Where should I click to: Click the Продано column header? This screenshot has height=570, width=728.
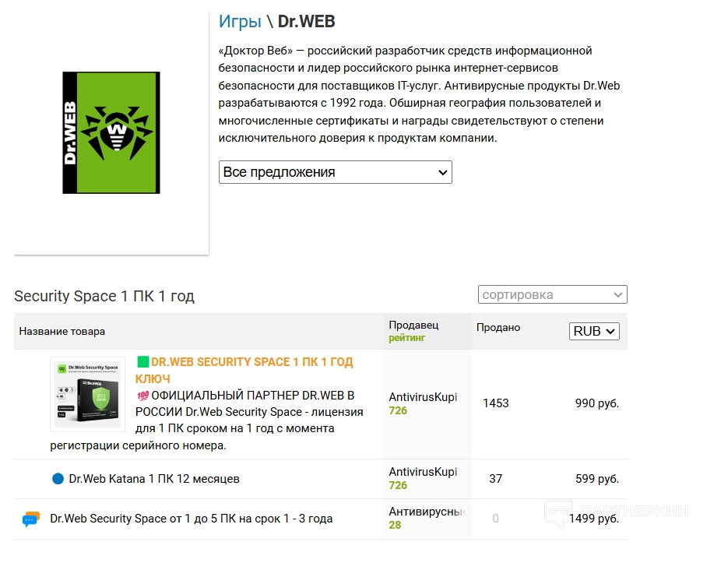click(x=498, y=327)
